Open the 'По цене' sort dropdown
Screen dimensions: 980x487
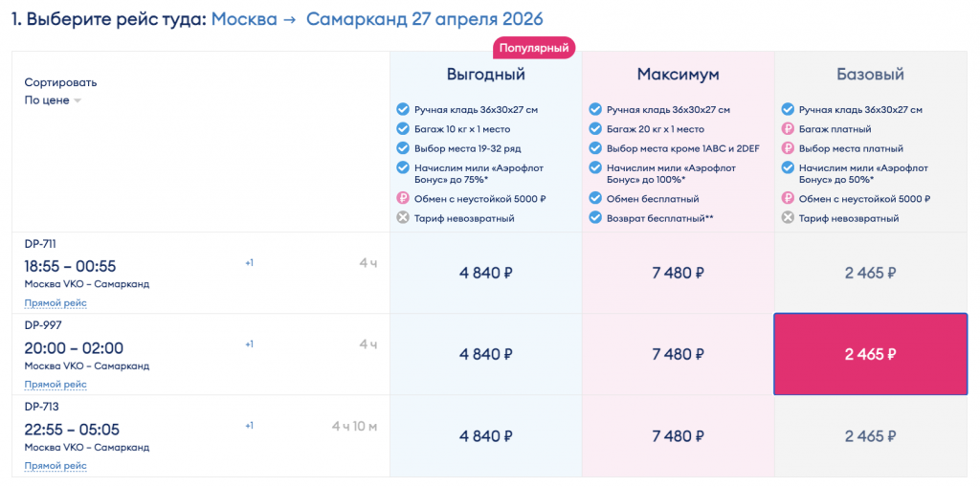tap(48, 100)
